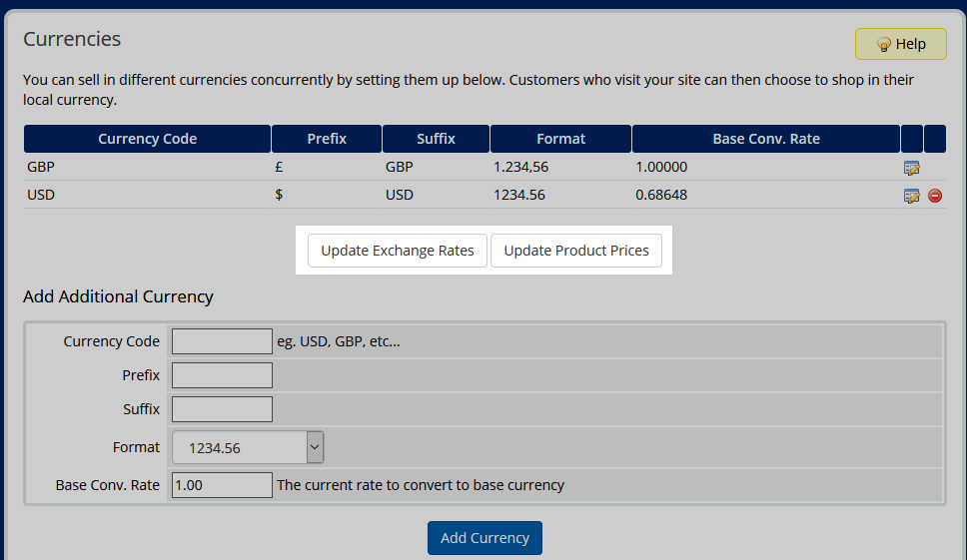Select the Prefix column header
Viewport: 967px width, 560px height.
click(327, 139)
